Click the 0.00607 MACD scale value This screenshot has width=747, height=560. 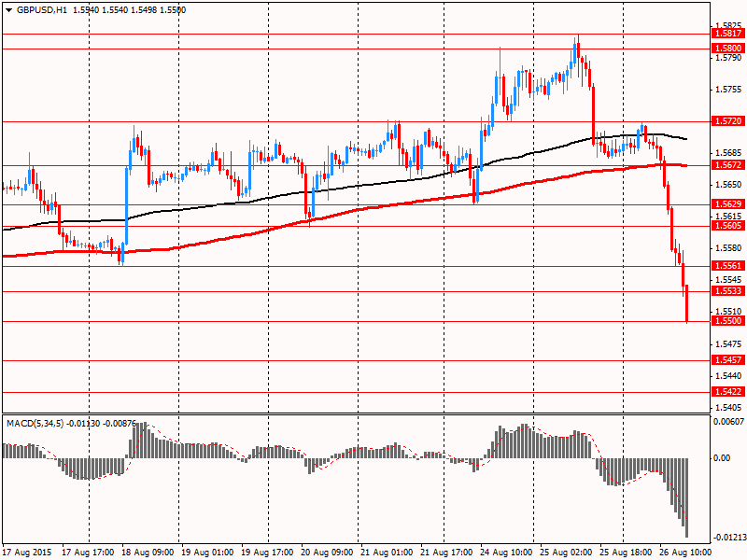pos(728,422)
